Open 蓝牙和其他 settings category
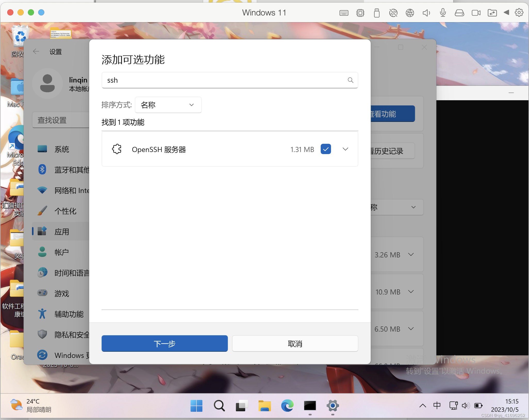This screenshot has width=529, height=420. (61, 170)
